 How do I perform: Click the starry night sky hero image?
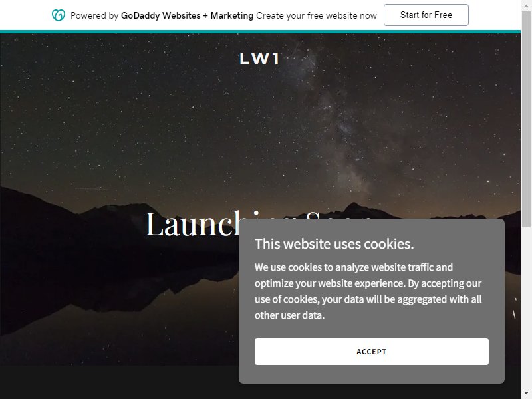point(136,119)
